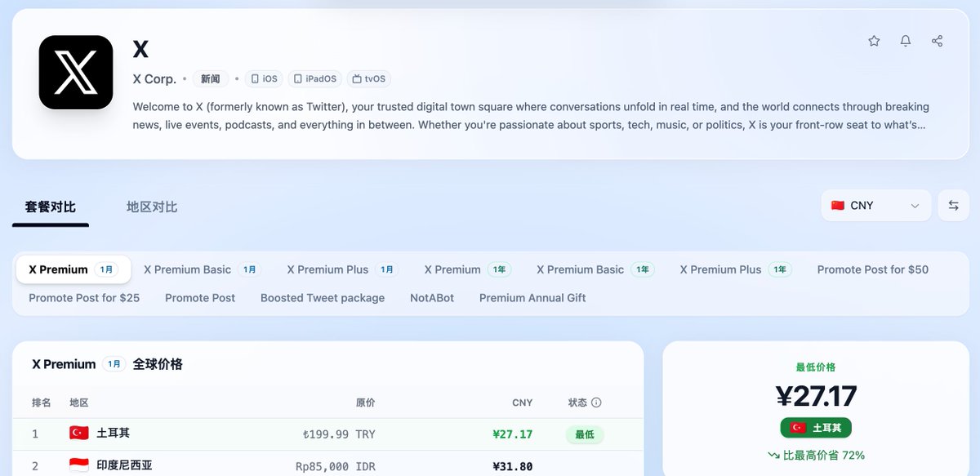Click the Turkey flag in row 1

pyautogui.click(x=79, y=434)
